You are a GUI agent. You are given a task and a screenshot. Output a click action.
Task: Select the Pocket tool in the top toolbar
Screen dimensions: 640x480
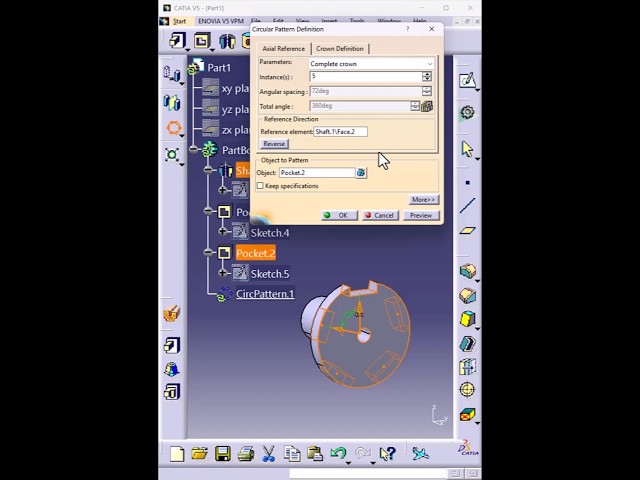(202, 40)
